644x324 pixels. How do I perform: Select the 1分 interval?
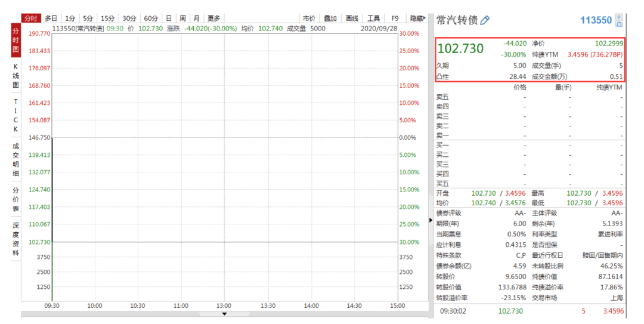click(x=70, y=18)
